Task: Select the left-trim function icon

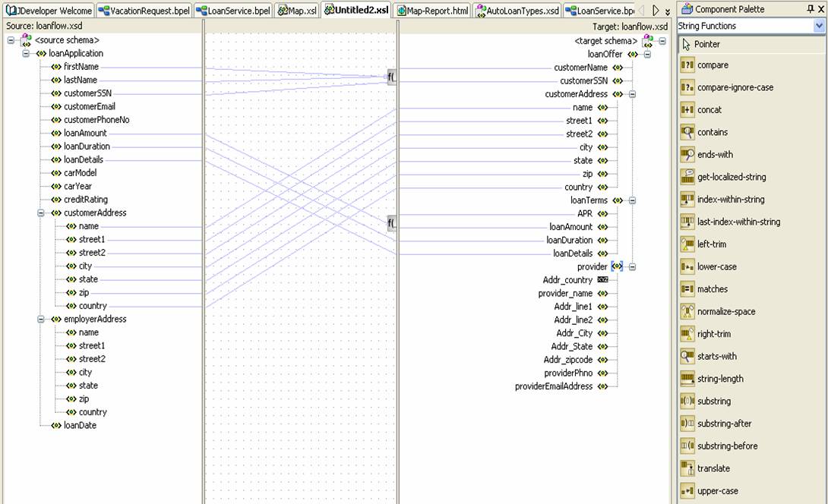Action: [687, 244]
